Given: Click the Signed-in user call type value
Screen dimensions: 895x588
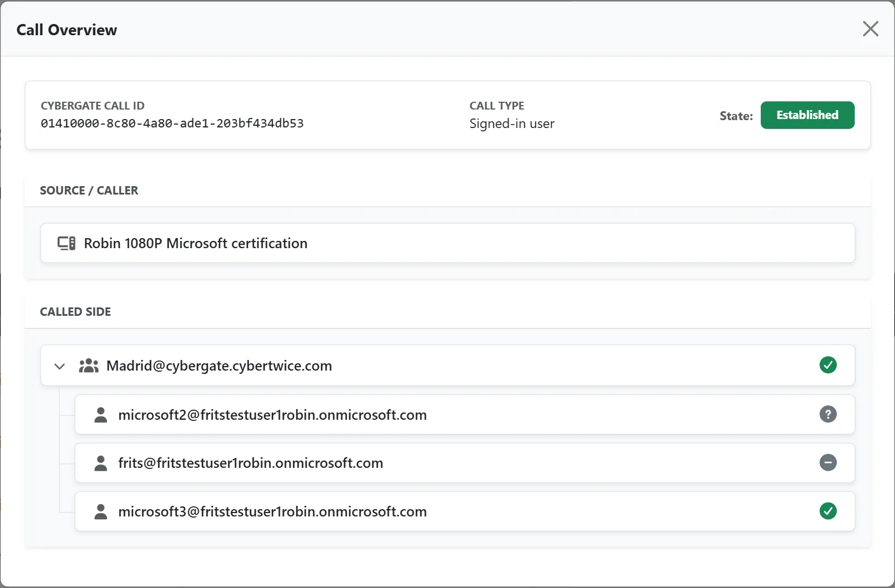Looking at the screenshot, I should (x=512, y=124).
